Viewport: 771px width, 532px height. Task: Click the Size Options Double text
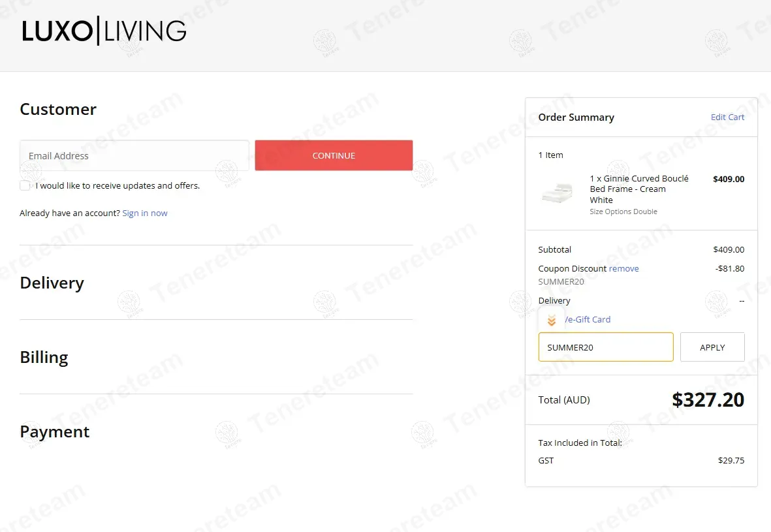623,211
